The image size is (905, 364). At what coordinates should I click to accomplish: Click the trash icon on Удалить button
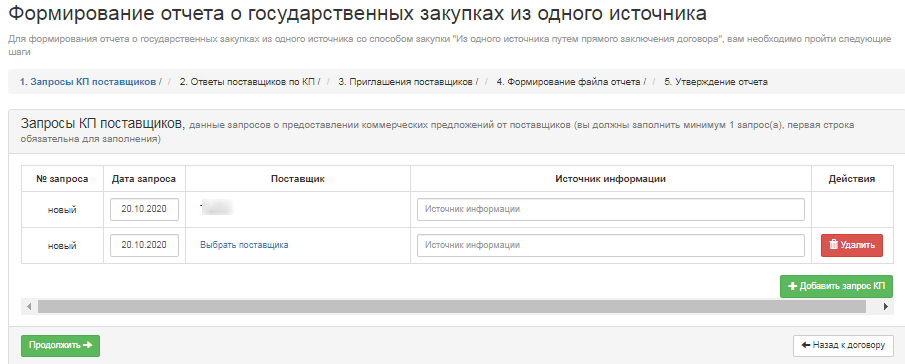pyautogui.click(x=833, y=245)
